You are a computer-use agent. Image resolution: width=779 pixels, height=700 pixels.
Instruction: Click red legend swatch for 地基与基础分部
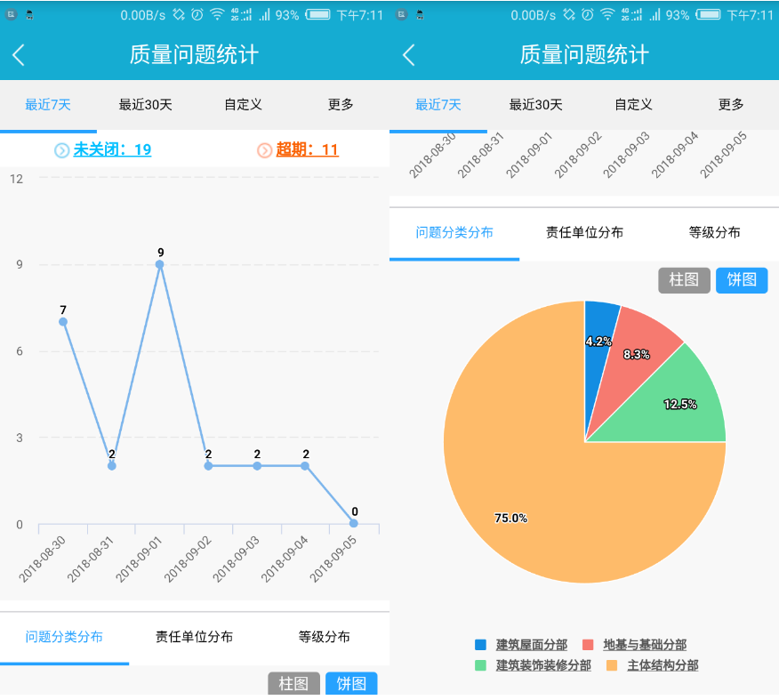coord(588,645)
